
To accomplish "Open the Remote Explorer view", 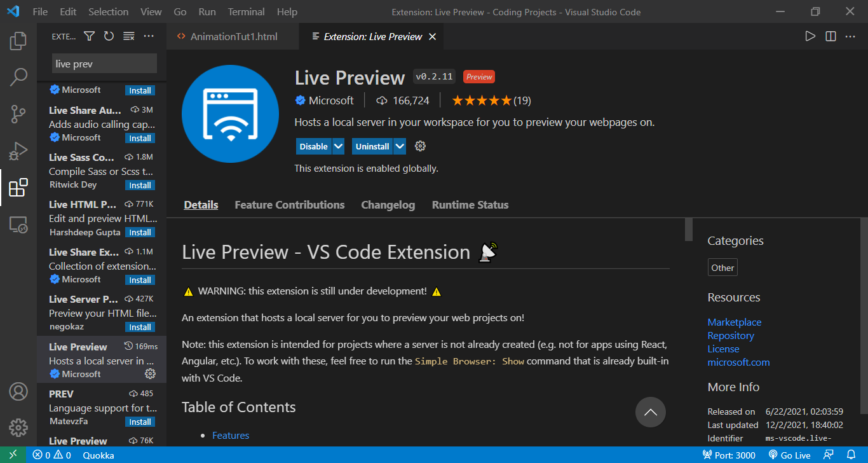I will [18, 225].
